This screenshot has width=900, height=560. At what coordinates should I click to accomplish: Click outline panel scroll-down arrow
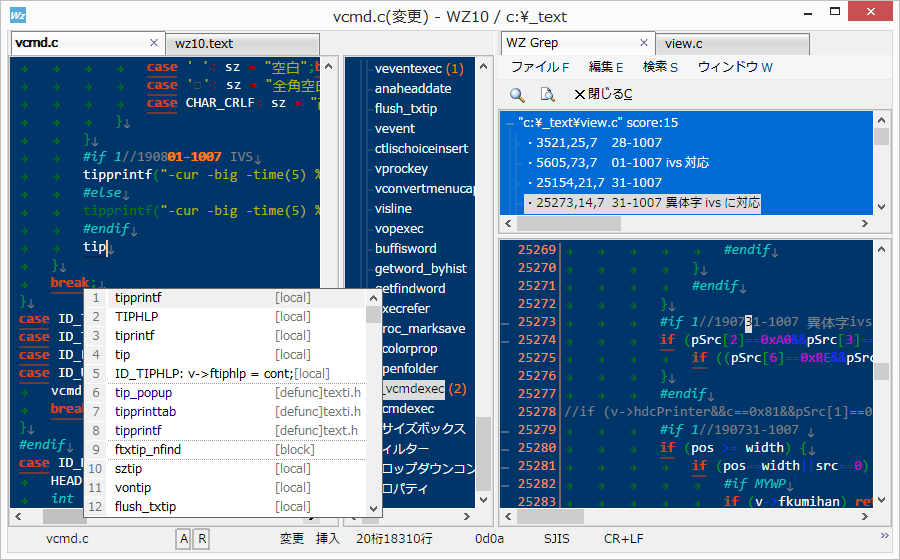[x=483, y=500]
